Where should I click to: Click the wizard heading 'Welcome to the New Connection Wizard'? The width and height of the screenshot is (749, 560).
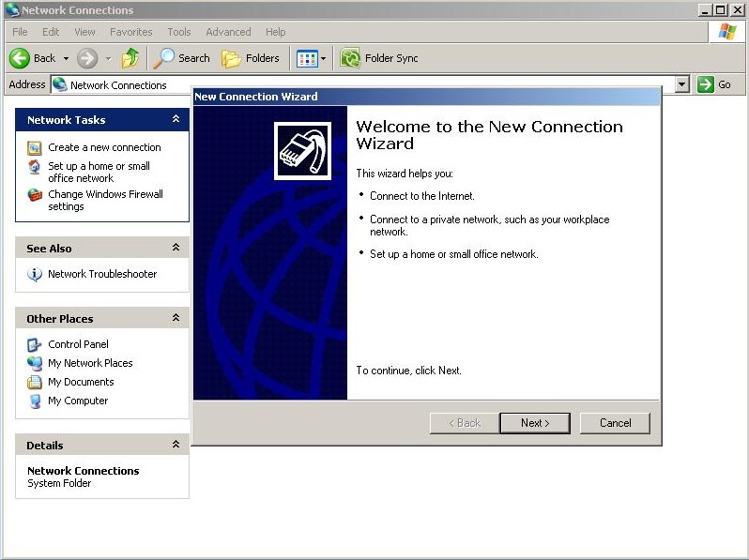[x=490, y=135]
